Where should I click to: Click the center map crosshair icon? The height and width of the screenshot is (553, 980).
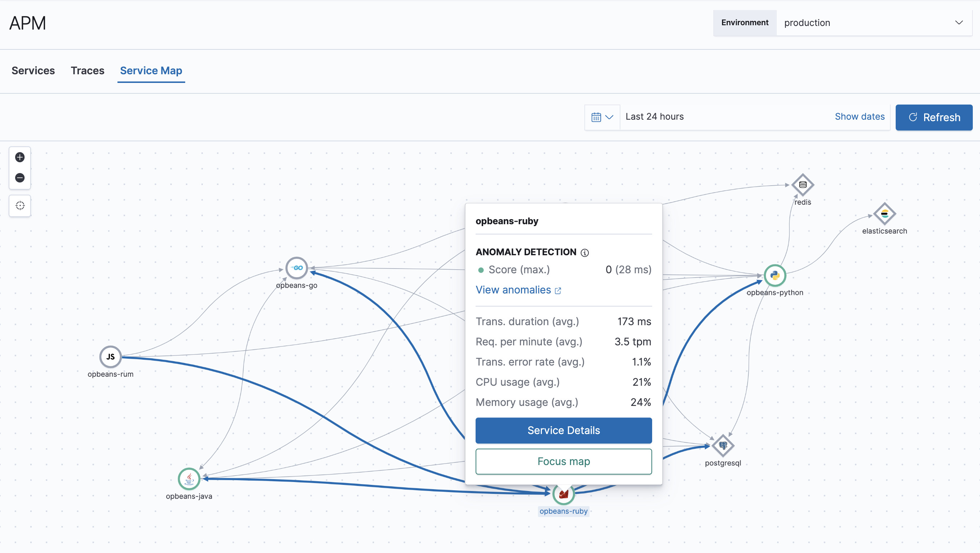(20, 205)
